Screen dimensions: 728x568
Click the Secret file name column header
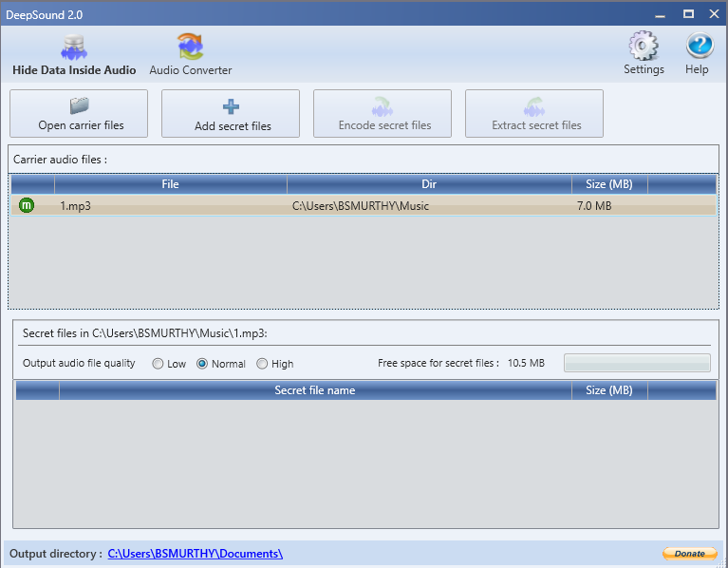[315, 390]
